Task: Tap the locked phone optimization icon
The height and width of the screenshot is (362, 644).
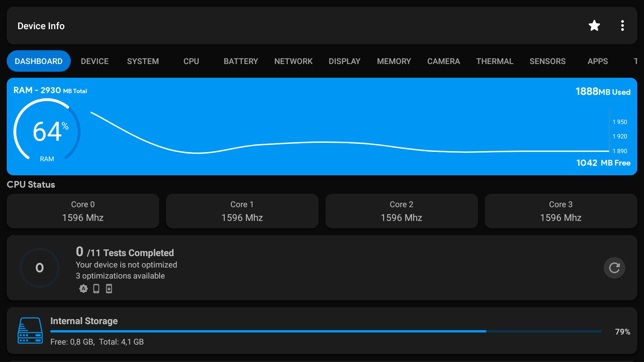Action: (109, 289)
